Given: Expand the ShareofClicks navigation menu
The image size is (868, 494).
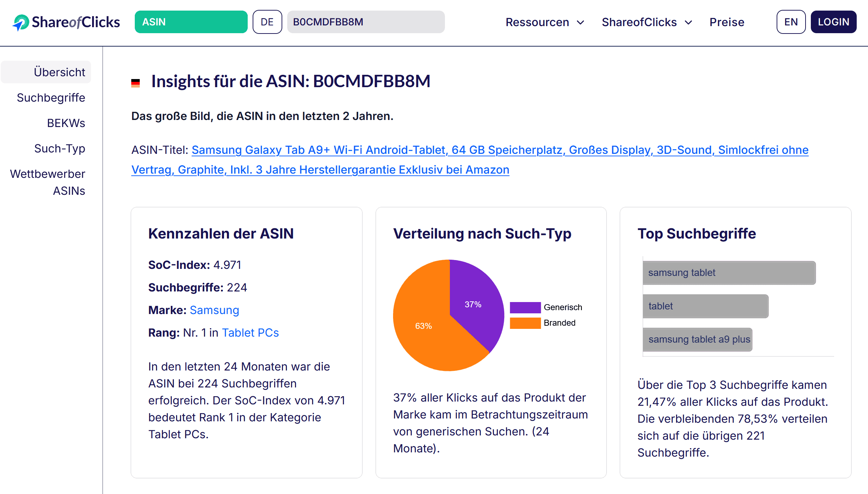Looking at the screenshot, I should pos(647,22).
